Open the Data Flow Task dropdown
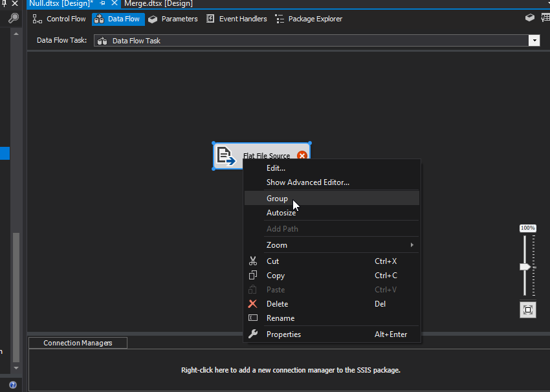 pos(534,41)
